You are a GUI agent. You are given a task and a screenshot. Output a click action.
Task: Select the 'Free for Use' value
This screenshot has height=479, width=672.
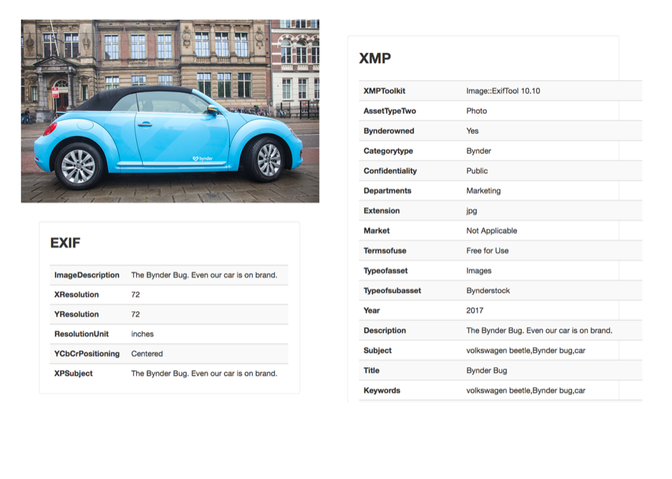pos(487,251)
